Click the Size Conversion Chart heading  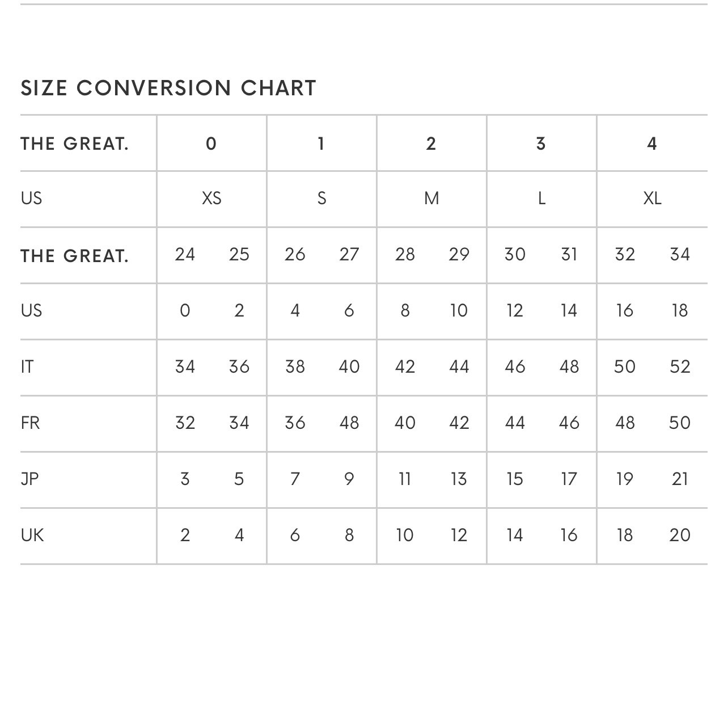point(168,88)
